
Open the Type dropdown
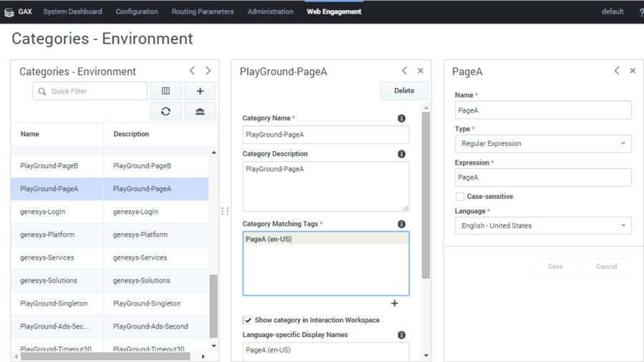pos(542,144)
